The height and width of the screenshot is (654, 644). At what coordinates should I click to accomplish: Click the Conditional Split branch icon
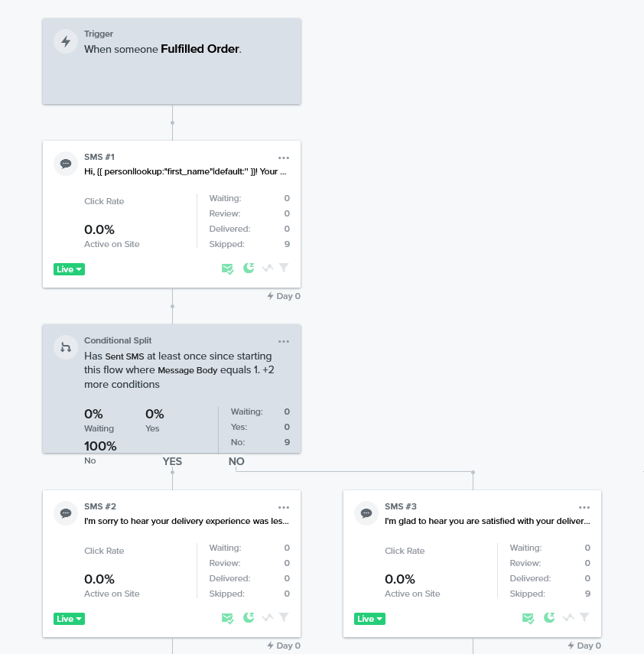coord(65,347)
